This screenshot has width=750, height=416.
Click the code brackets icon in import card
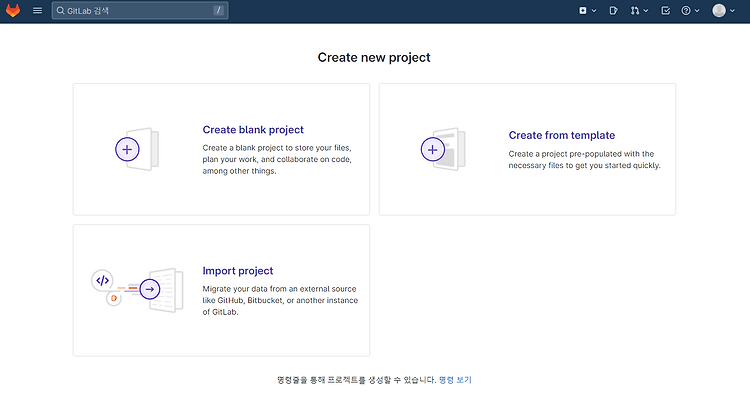[x=102, y=280]
